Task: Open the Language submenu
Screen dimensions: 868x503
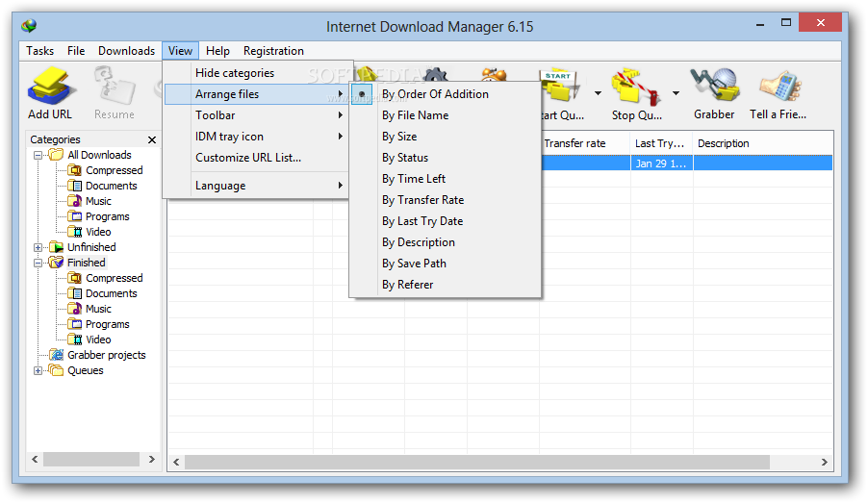Action: [256, 186]
